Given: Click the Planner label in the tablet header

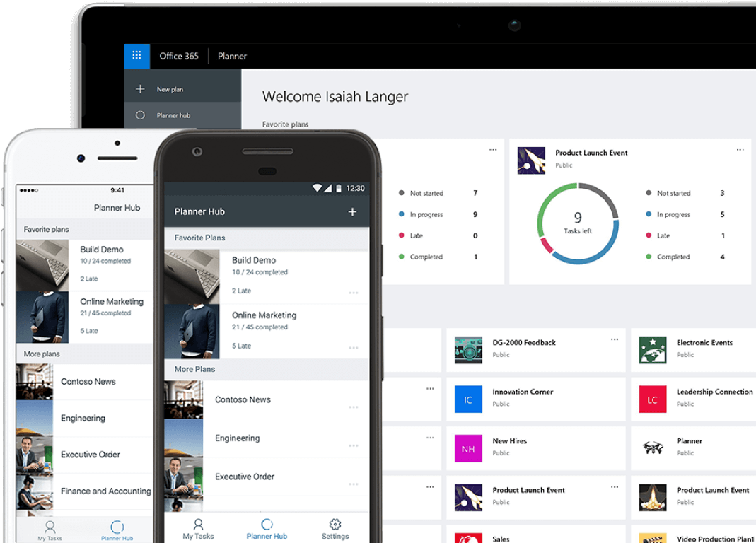Looking at the screenshot, I should coord(232,56).
